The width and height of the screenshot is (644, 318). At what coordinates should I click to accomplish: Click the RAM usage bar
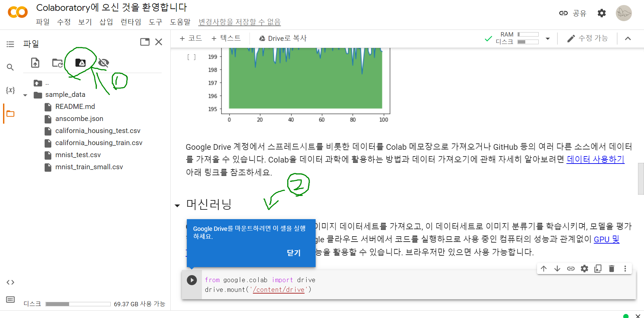pos(528,34)
